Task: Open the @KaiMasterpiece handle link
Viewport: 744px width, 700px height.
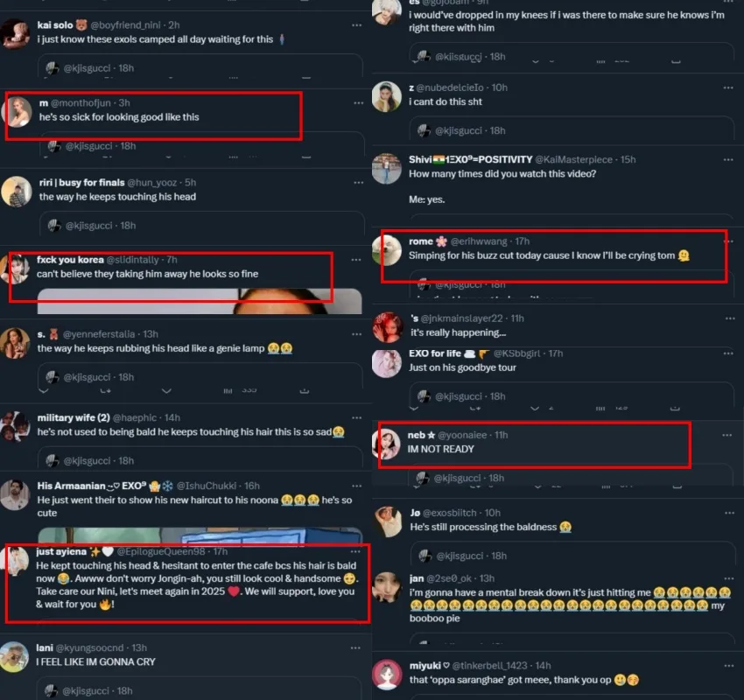Action: [573, 160]
